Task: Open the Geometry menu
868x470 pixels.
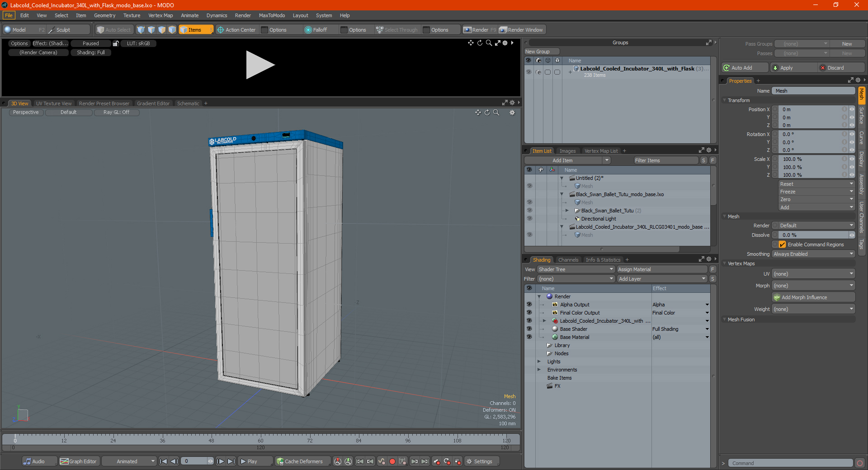Action: pos(104,15)
